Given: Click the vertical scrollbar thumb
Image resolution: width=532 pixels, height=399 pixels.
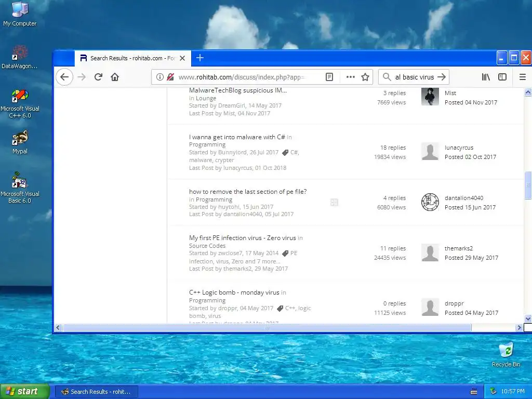Looking at the screenshot, I should click(528, 185).
